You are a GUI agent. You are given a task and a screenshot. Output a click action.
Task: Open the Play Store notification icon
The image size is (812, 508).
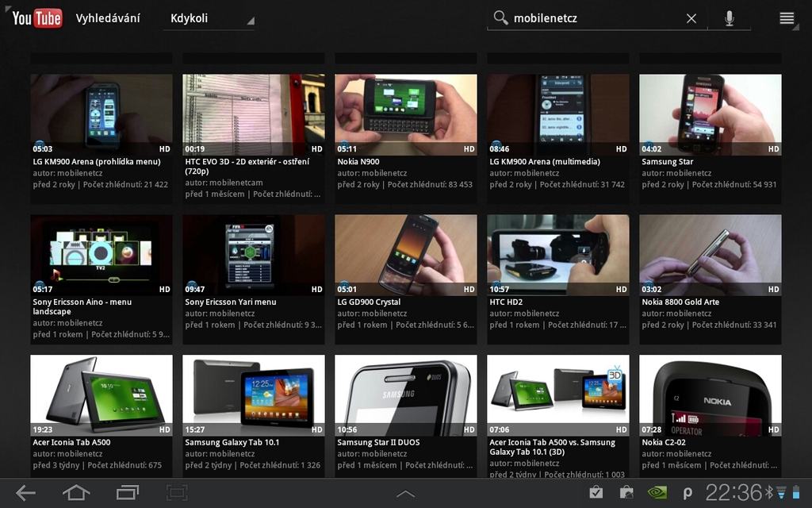point(626,492)
